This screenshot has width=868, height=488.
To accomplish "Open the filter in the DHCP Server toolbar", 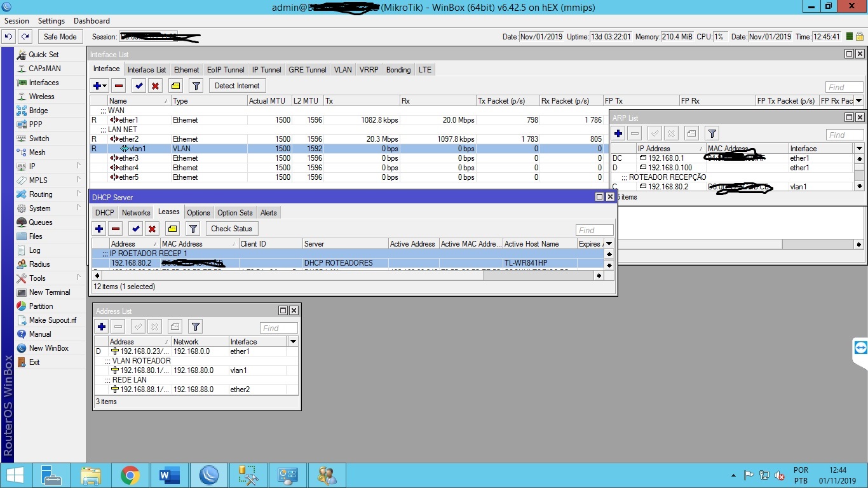I will click(193, 229).
